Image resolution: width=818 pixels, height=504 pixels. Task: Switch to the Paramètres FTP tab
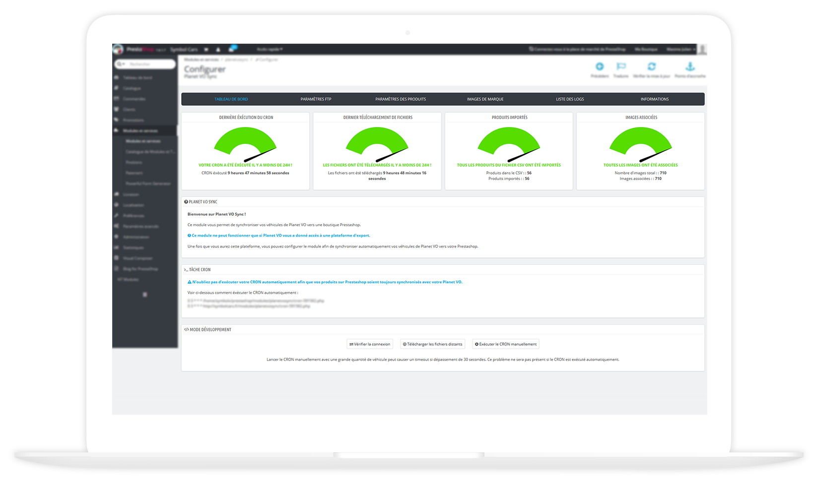tap(316, 99)
